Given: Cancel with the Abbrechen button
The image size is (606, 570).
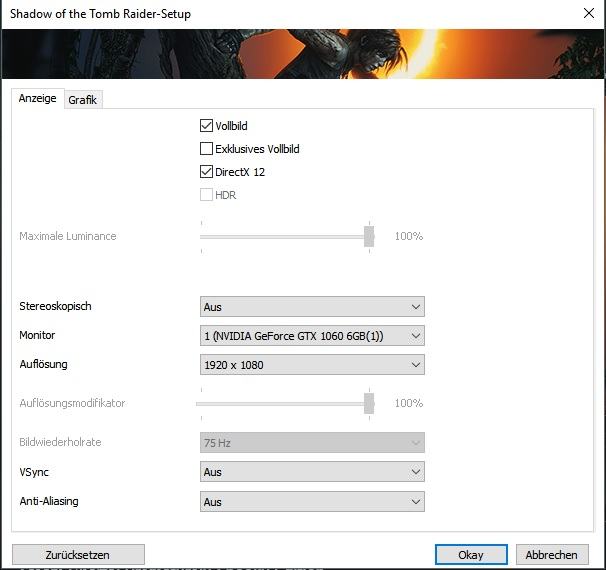Looking at the screenshot, I should click(552, 555).
